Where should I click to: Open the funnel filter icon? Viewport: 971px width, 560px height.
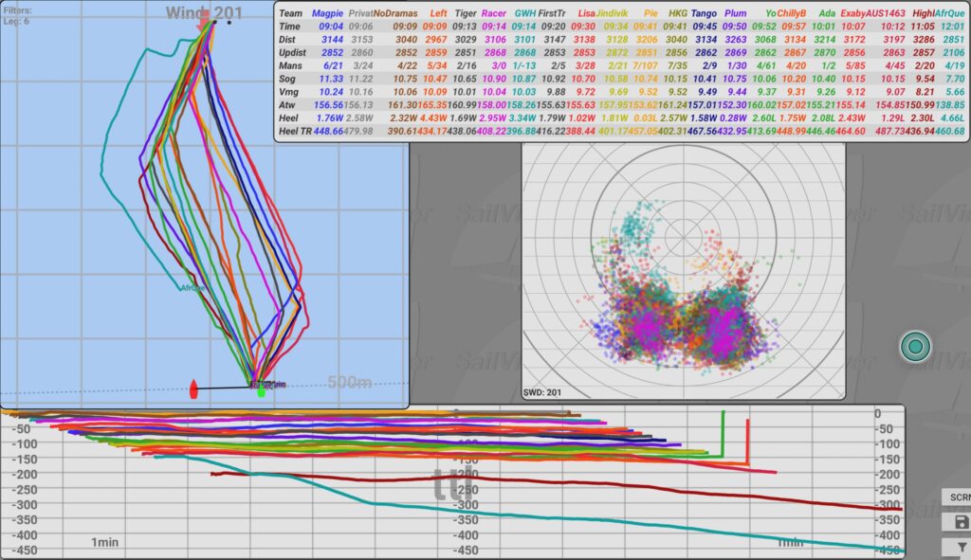point(962,547)
